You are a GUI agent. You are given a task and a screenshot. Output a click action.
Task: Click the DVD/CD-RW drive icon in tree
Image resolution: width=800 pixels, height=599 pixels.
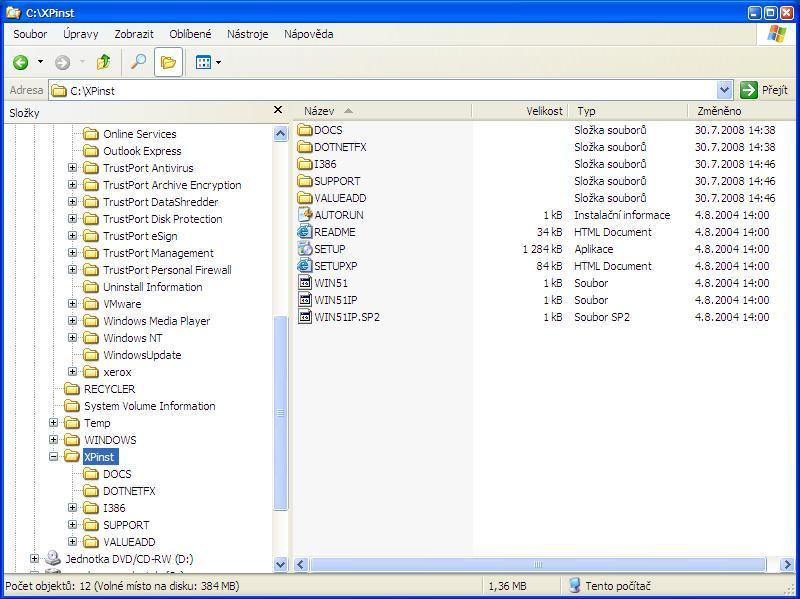pos(53,559)
